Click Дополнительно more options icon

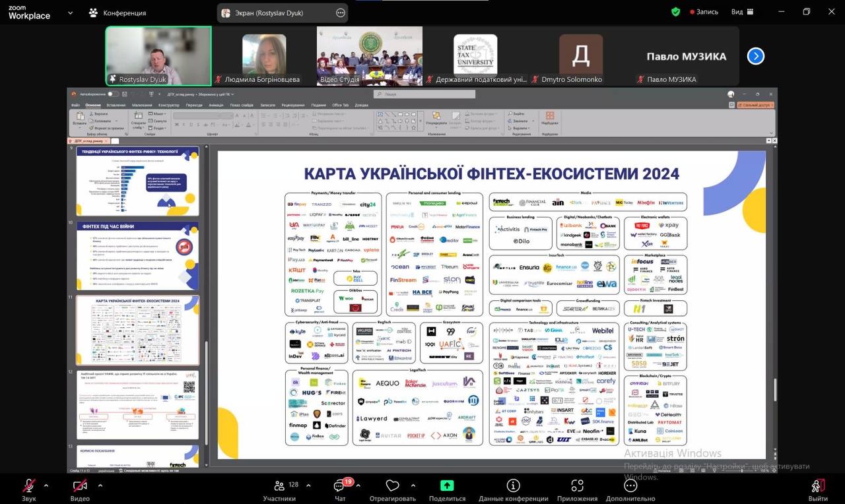(630, 486)
